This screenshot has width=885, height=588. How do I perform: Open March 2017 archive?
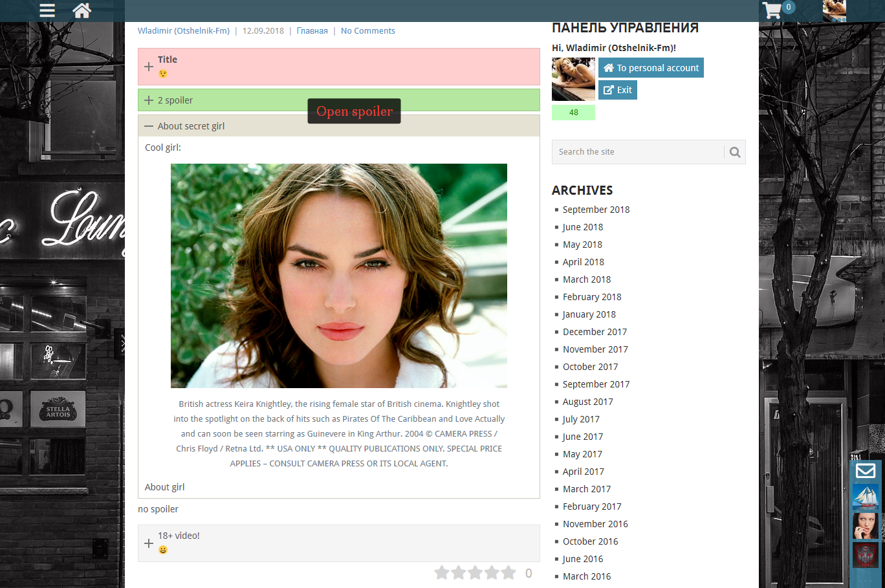587,489
